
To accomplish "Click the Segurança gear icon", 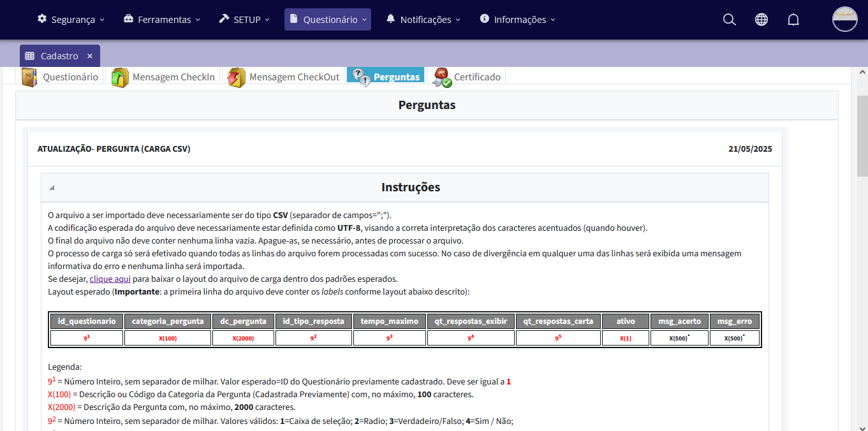I will pos(42,19).
